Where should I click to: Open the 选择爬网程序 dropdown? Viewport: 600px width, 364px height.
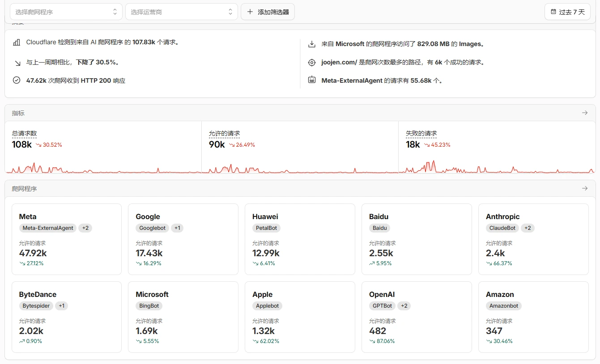(66, 12)
